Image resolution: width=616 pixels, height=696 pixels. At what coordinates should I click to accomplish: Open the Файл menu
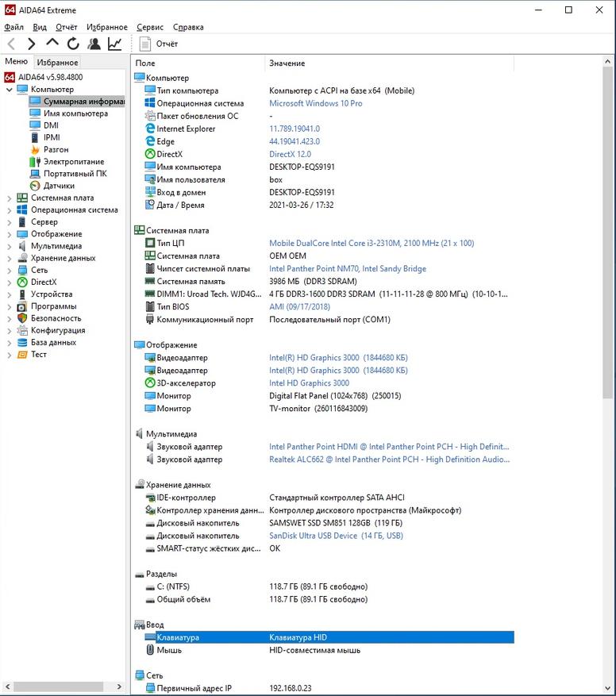pos(13,27)
